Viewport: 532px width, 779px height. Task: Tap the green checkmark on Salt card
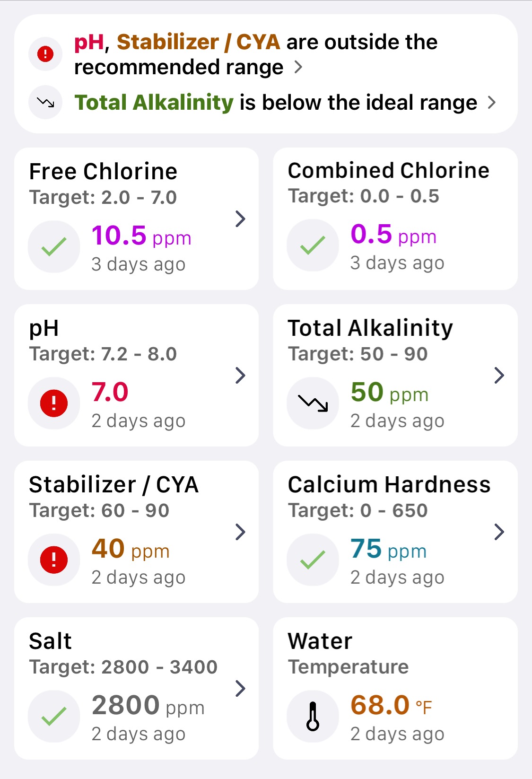pos(54,716)
